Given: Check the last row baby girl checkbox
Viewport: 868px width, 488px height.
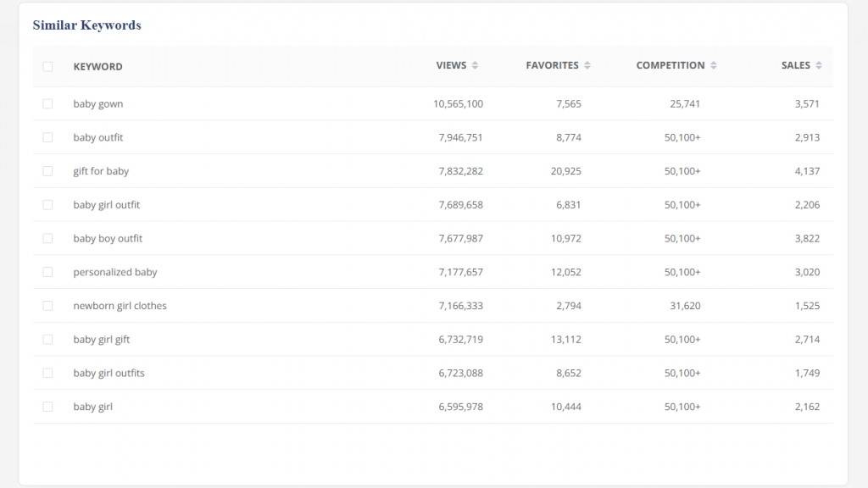Looking at the screenshot, I should pyautogui.click(x=47, y=407).
